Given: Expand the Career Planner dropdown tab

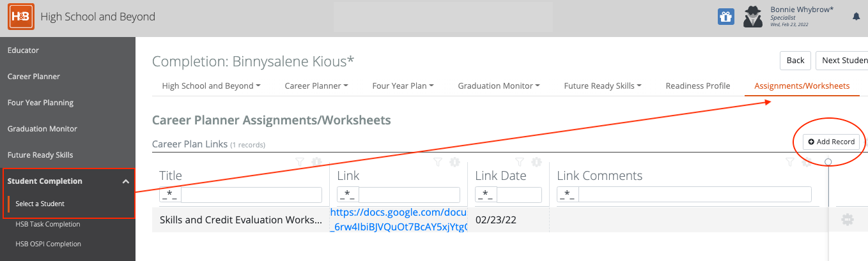Looking at the screenshot, I should [x=316, y=86].
